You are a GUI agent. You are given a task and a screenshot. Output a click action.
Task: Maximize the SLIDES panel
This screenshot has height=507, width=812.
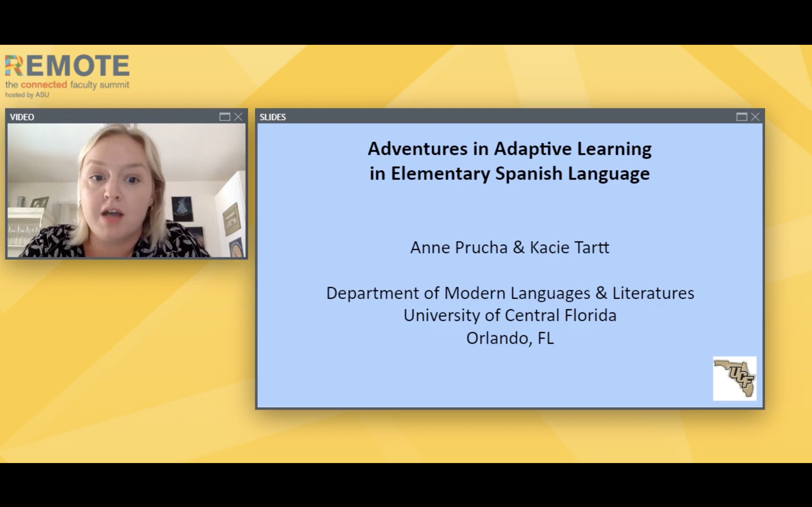[742, 117]
